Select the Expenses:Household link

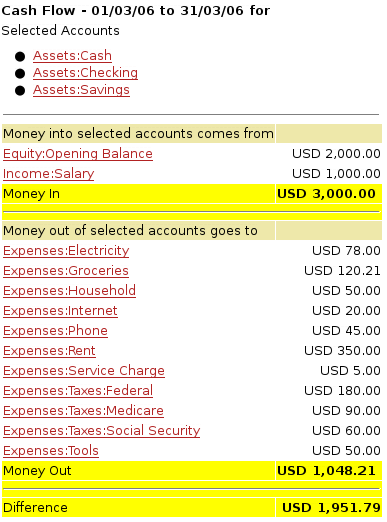69,291
